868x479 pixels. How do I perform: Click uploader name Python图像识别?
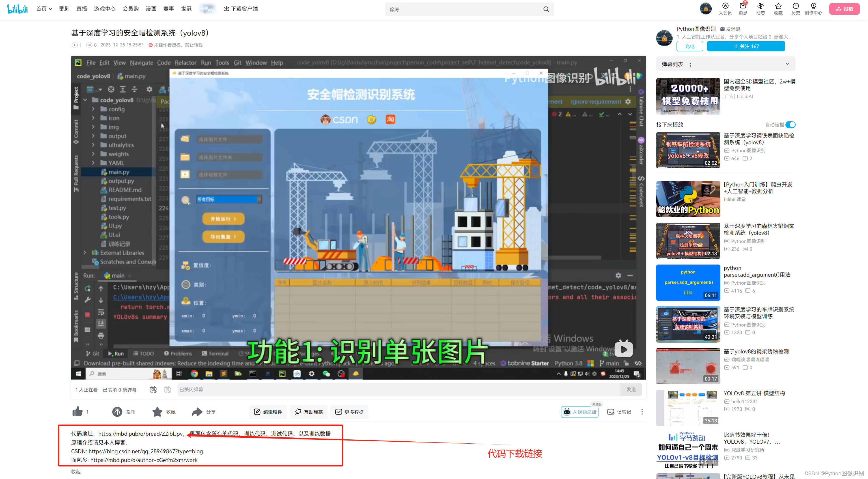[696, 29]
